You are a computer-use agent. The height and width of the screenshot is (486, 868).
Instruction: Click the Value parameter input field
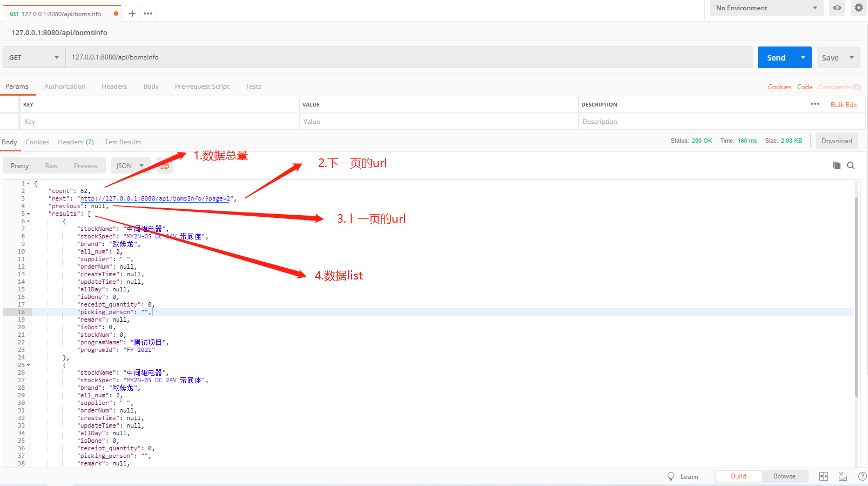tap(439, 122)
